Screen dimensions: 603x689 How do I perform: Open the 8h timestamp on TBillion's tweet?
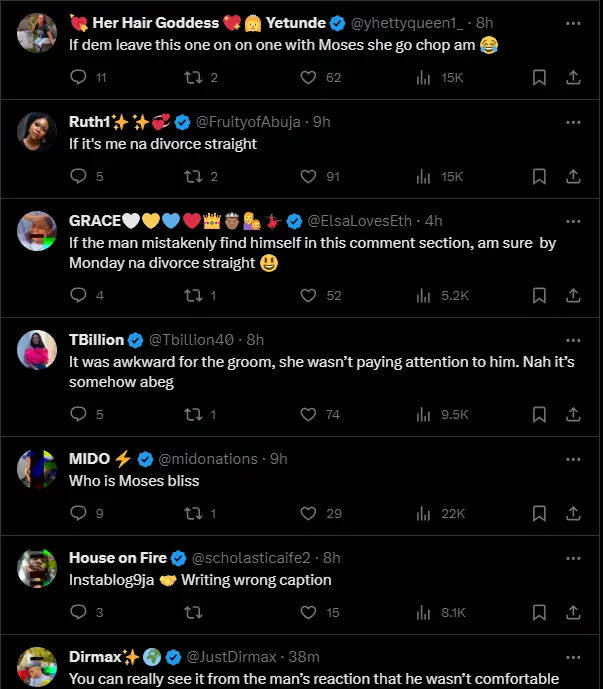255,340
